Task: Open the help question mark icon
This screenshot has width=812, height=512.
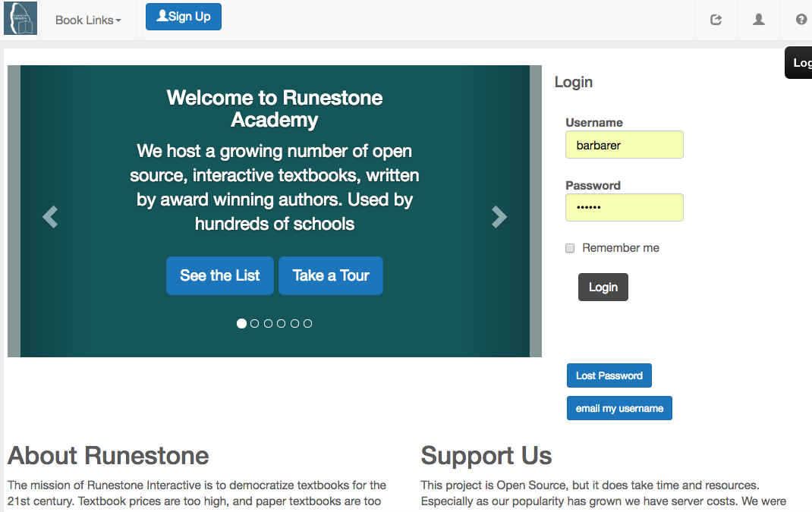Action: click(x=801, y=20)
